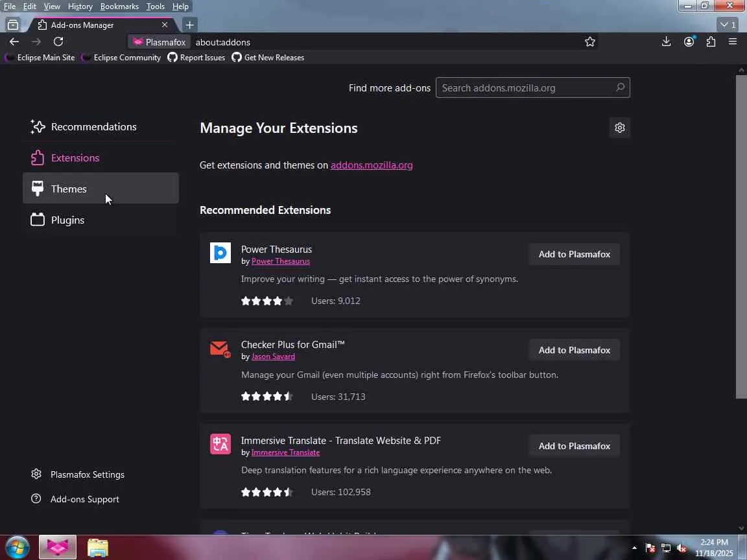Viewport: 747px width, 560px height.
Task: Open the Windows Start orb
Action: 17,548
